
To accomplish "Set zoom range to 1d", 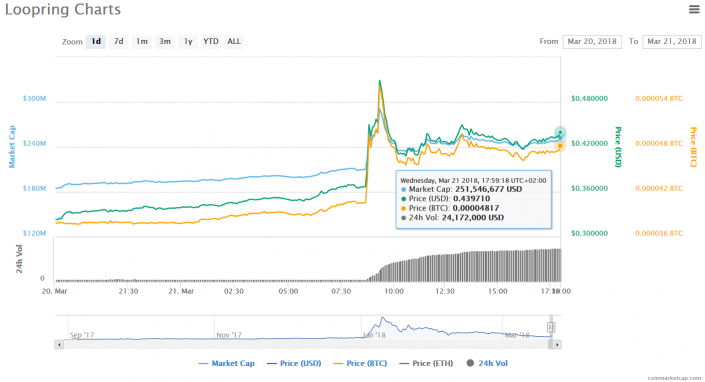I will pos(96,41).
